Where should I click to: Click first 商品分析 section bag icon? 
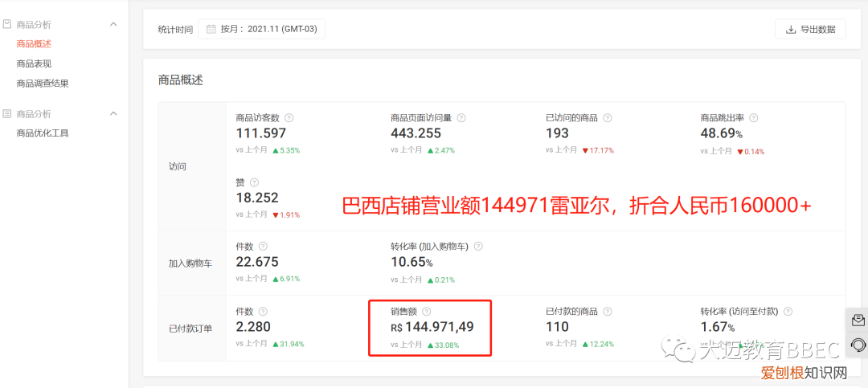7,24
